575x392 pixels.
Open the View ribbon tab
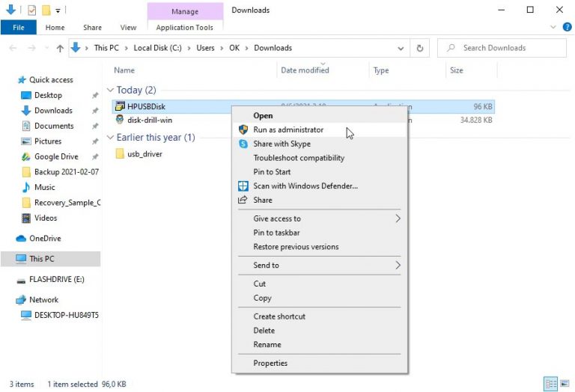point(128,28)
